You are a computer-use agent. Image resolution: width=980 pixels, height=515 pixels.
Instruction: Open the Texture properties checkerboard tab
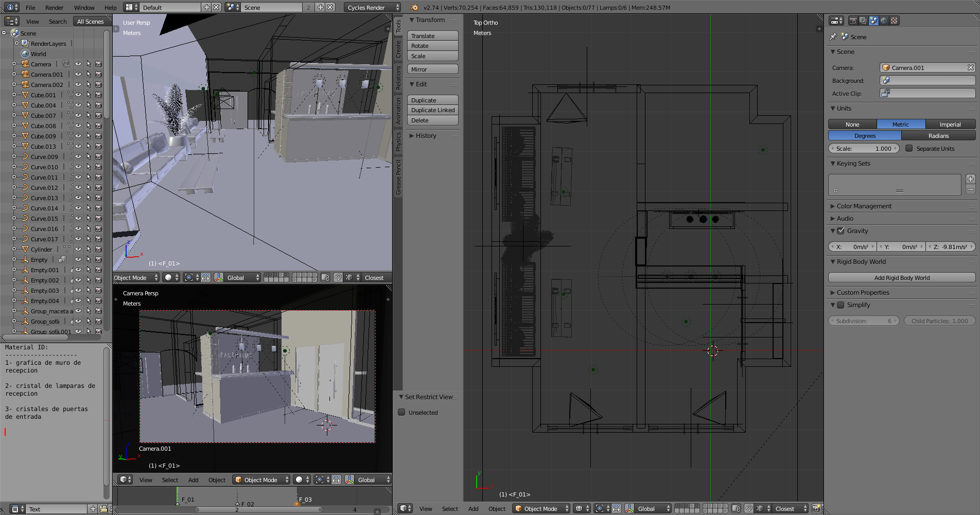pyautogui.click(x=894, y=21)
